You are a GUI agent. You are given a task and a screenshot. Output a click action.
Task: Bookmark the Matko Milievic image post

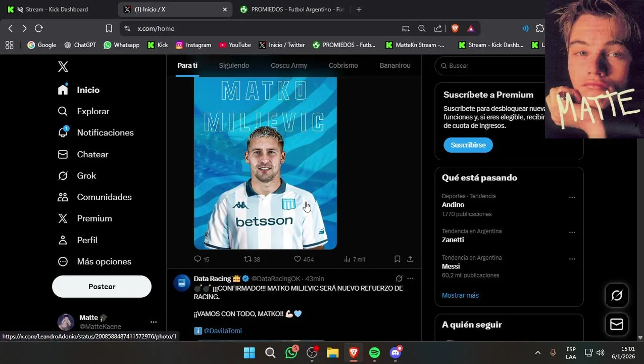pyautogui.click(x=398, y=259)
